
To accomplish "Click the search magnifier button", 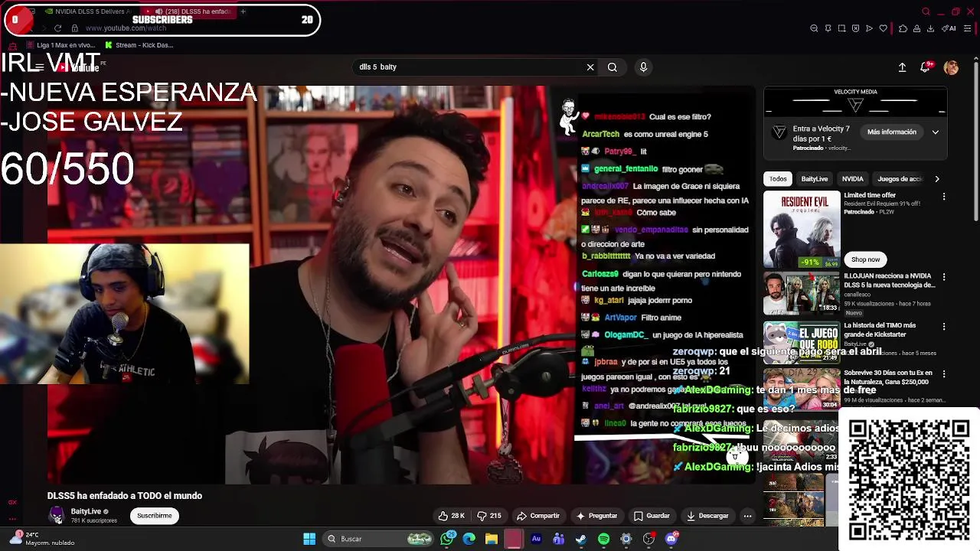I will click(612, 67).
